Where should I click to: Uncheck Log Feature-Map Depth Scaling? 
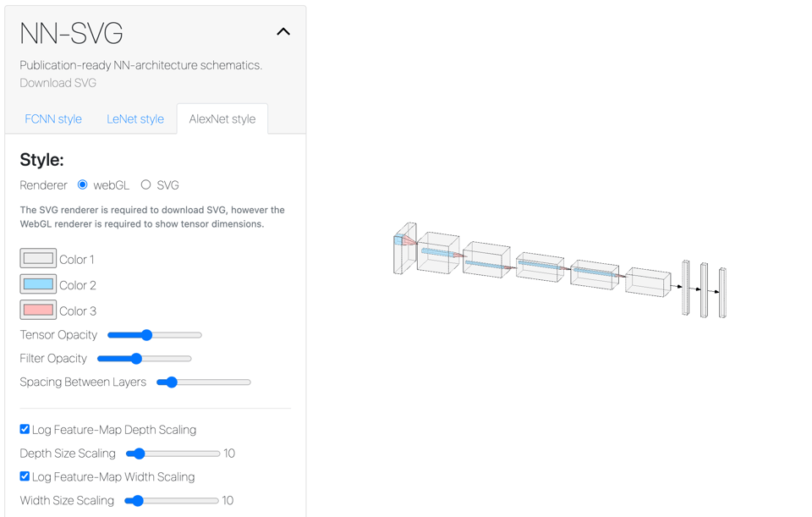(x=25, y=429)
